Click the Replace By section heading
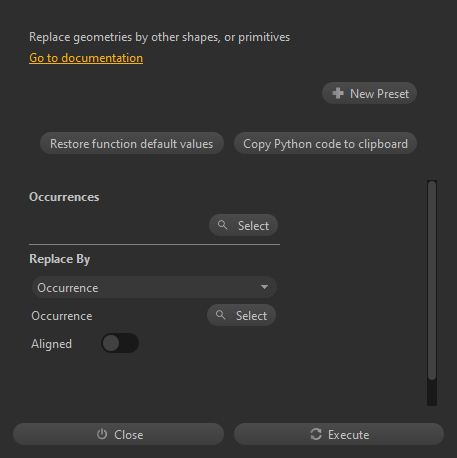457x458 pixels. point(60,259)
